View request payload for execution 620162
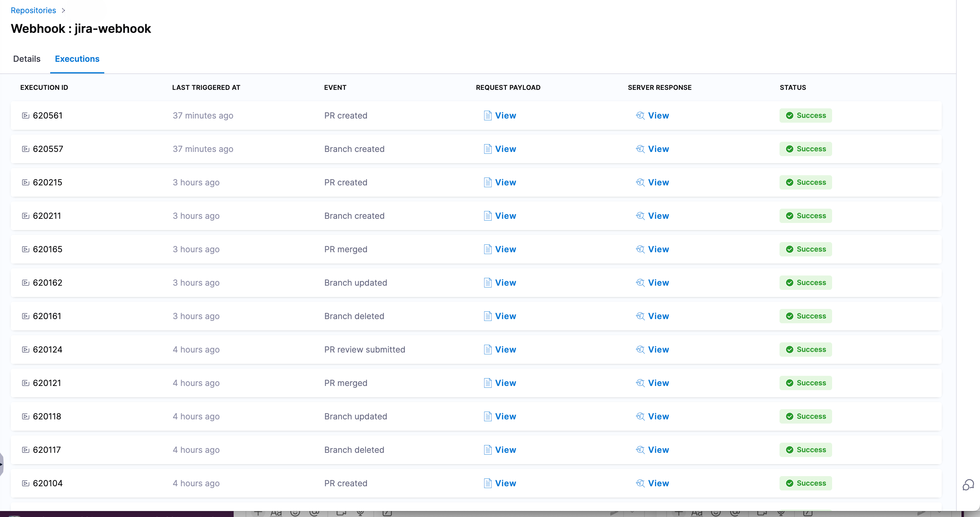The width and height of the screenshot is (980, 517). (x=505, y=283)
